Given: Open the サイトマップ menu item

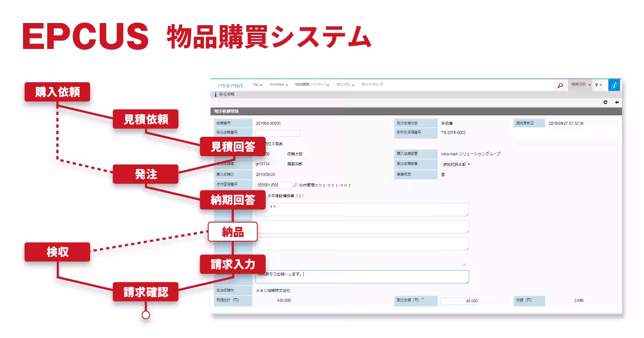Looking at the screenshot, I should [x=372, y=85].
